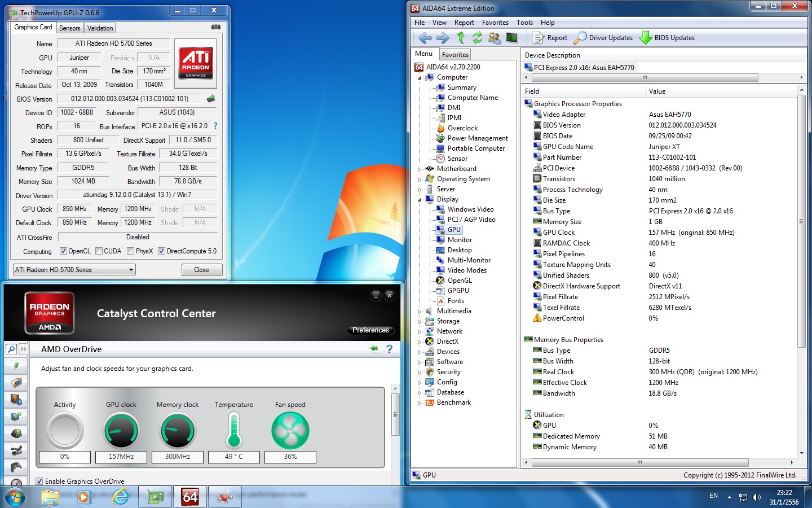Click the Close button in GPU-Z
This screenshot has height=508, width=812.
(x=201, y=270)
